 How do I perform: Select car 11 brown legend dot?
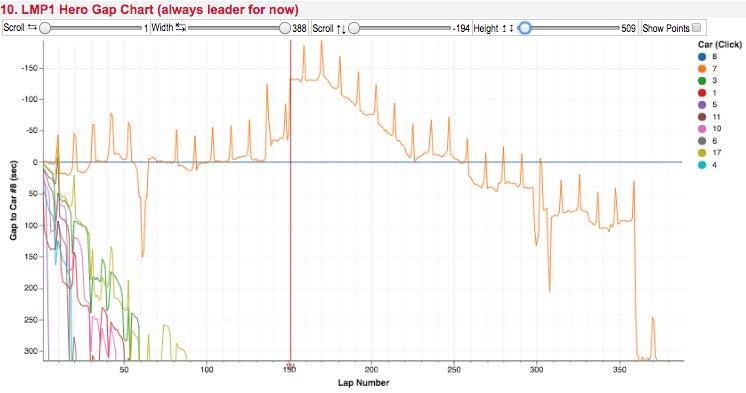pos(702,117)
